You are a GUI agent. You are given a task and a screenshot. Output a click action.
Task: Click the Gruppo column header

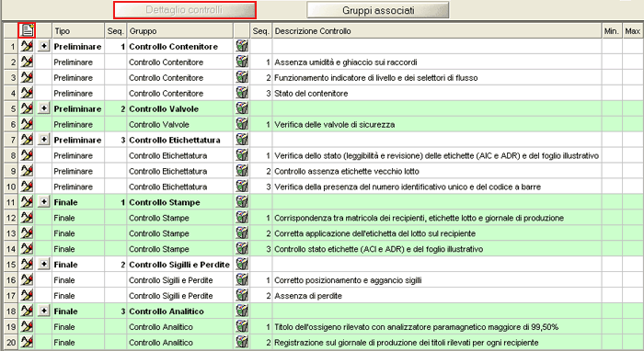(x=180, y=31)
